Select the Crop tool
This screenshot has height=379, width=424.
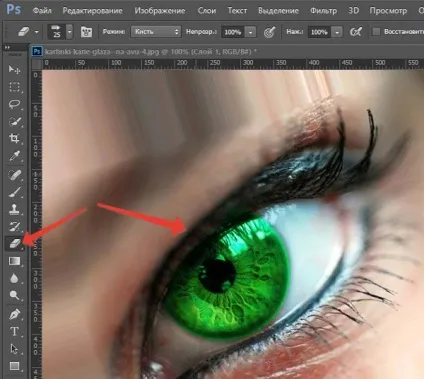coord(14,139)
